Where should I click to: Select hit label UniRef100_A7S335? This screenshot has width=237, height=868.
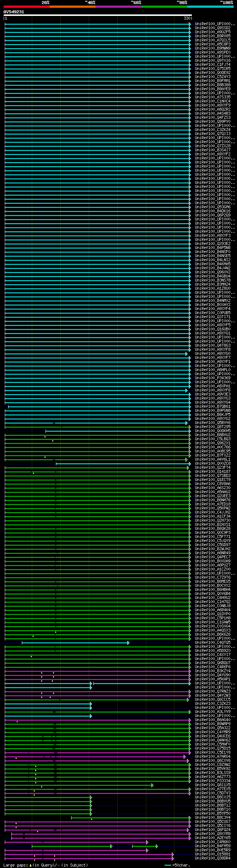pyautogui.click(x=213, y=97)
